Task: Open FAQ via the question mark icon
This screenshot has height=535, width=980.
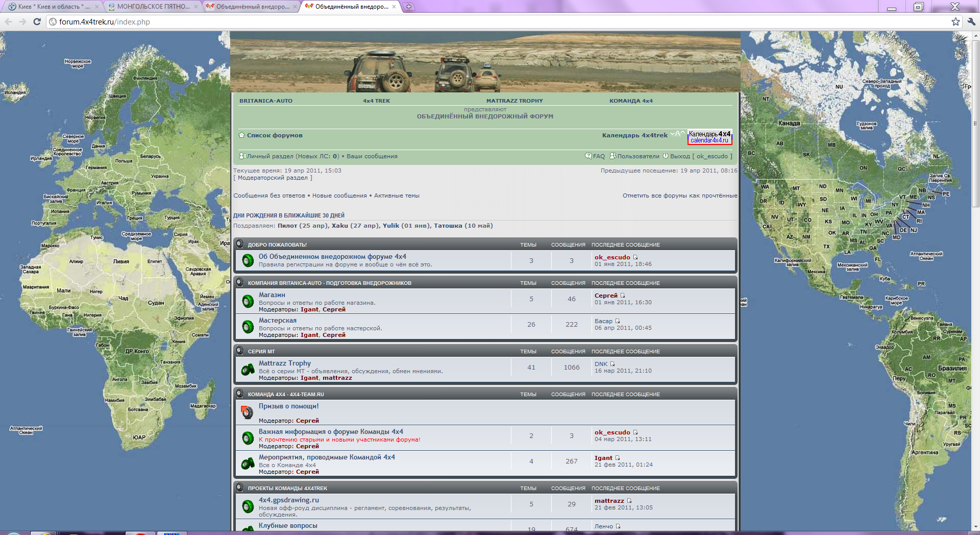Action: [589, 156]
